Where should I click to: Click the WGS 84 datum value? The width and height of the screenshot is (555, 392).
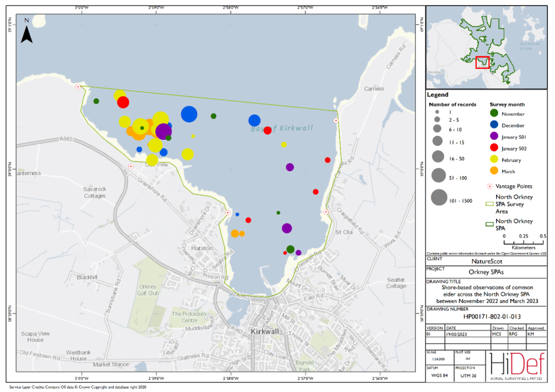439,375
